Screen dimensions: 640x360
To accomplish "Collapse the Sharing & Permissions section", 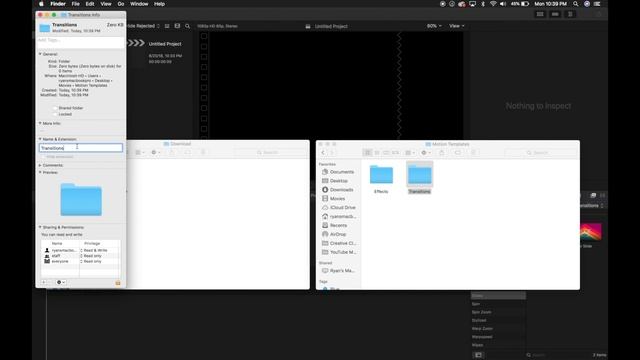I will pyautogui.click(x=40, y=227).
